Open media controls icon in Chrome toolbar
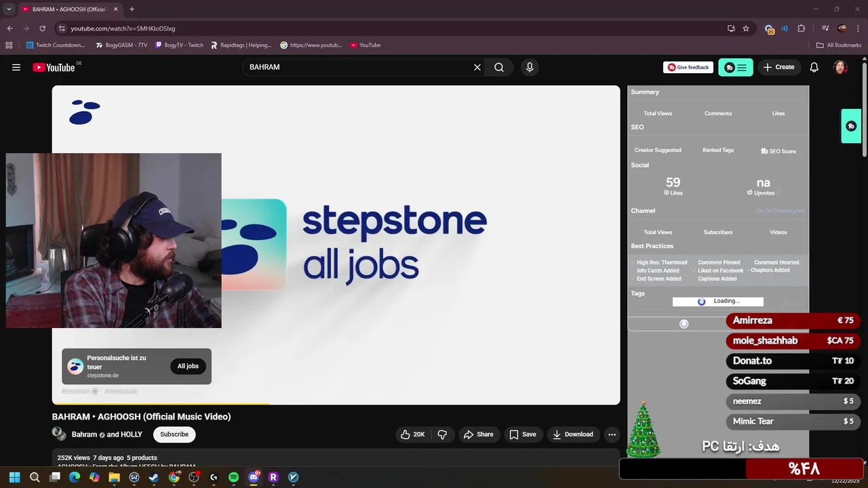This screenshot has height=488, width=868. (x=825, y=28)
